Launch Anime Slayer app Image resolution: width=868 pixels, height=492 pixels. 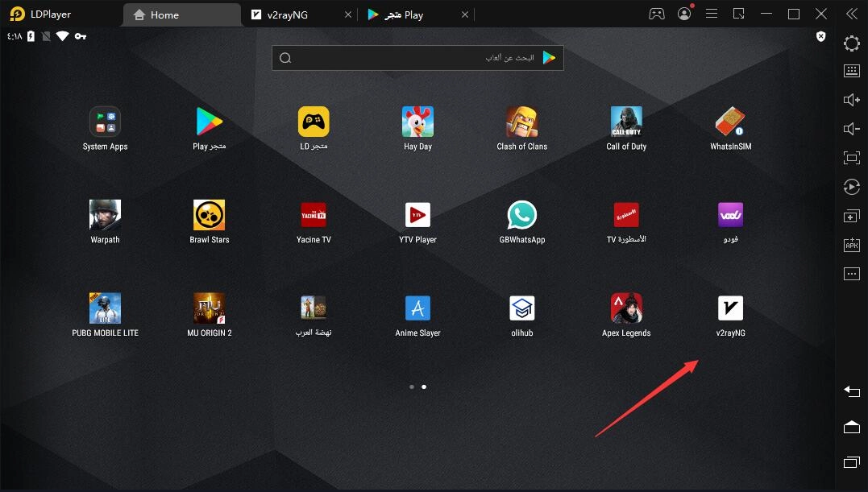pyautogui.click(x=418, y=308)
